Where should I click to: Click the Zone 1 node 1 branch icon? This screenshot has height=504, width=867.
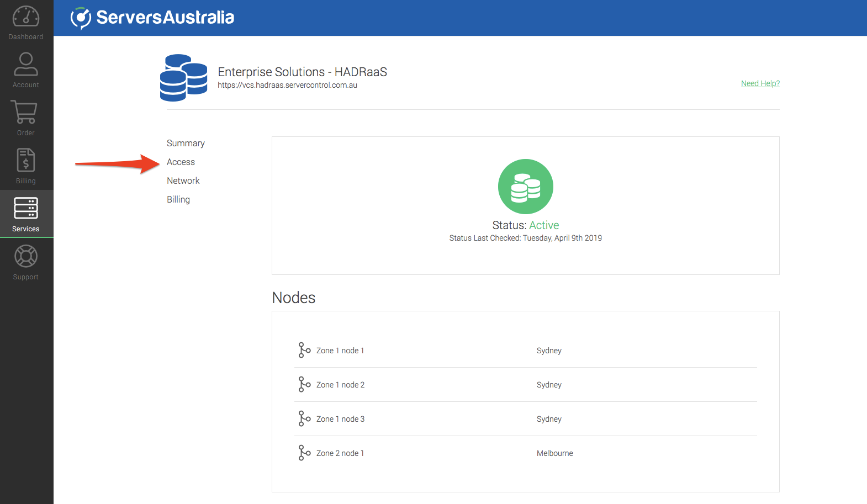tap(304, 350)
